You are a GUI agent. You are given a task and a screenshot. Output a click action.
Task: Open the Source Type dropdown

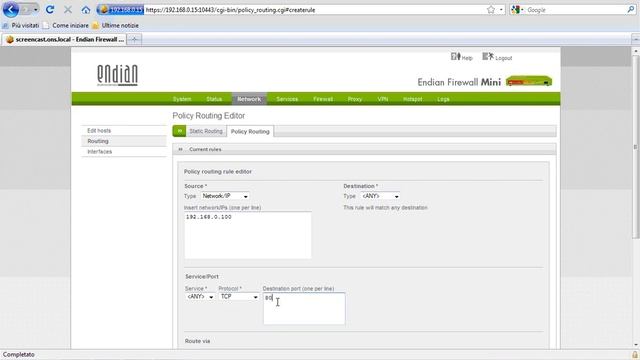225,196
